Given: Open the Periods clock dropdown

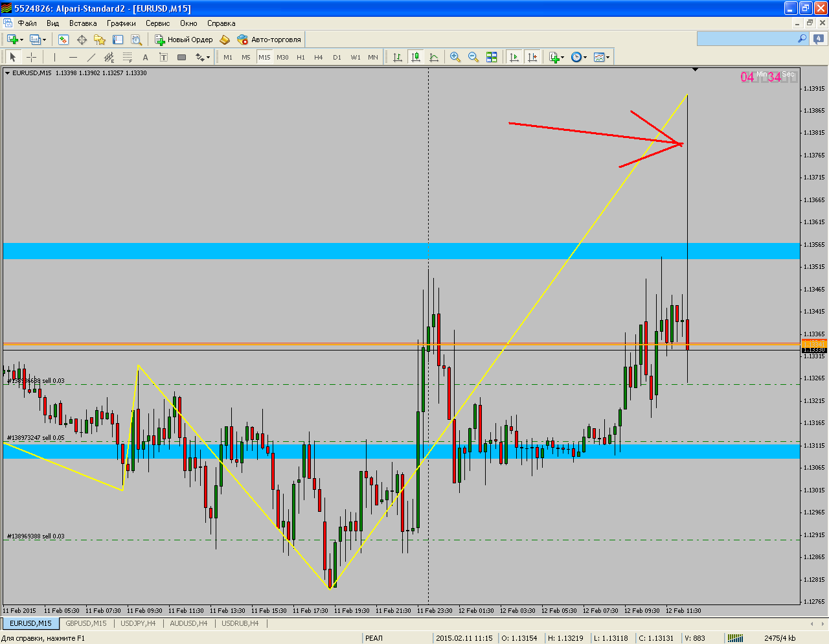Looking at the screenshot, I should [x=579, y=57].
